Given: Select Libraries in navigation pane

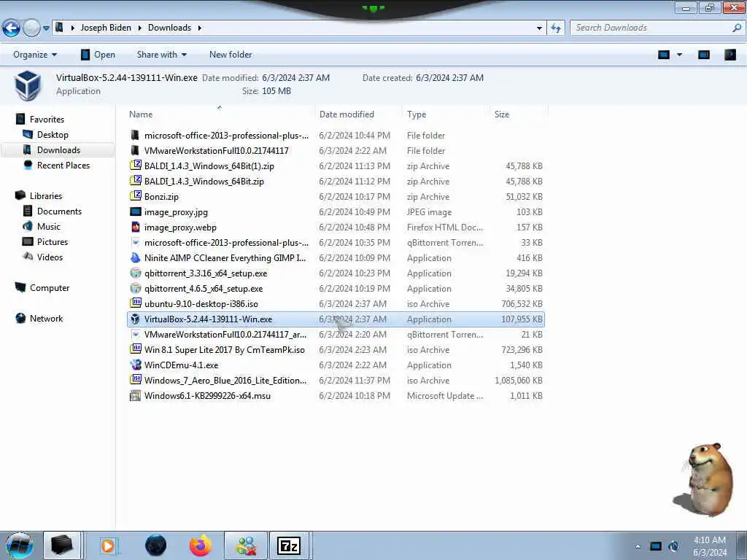Looking at the screenshot, I should point(46,195).
